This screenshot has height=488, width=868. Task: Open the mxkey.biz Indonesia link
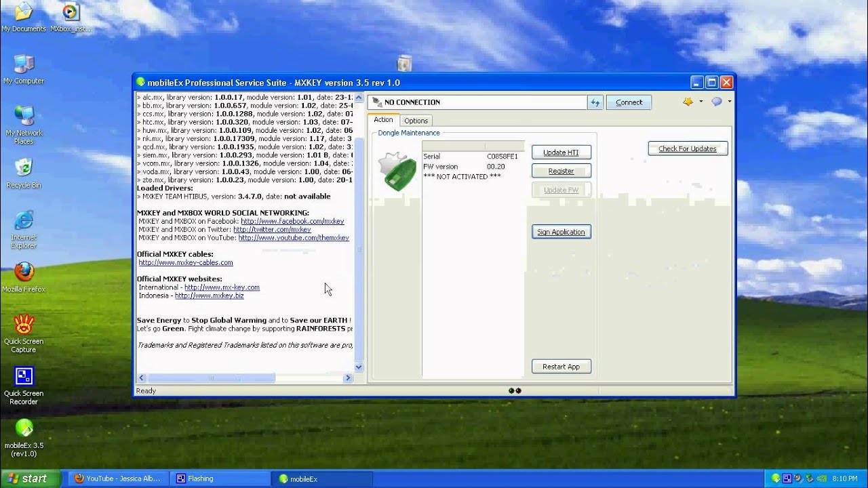[x=209, y=296]
